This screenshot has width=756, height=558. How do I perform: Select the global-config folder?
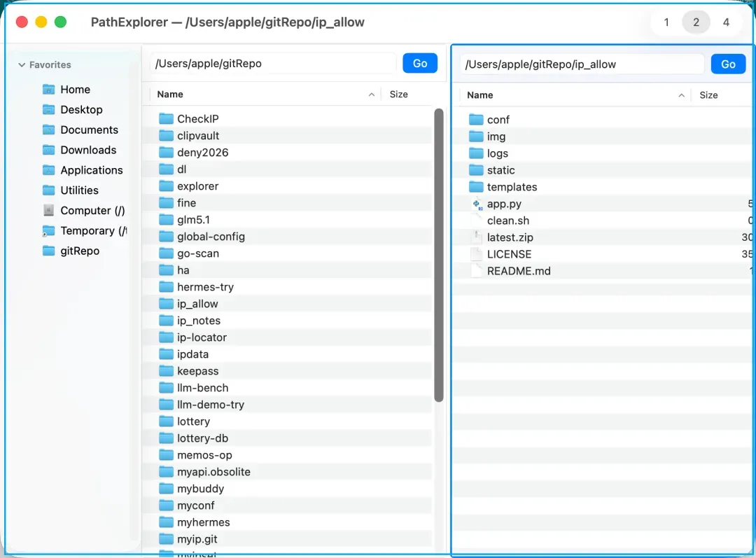coord(288,237)
